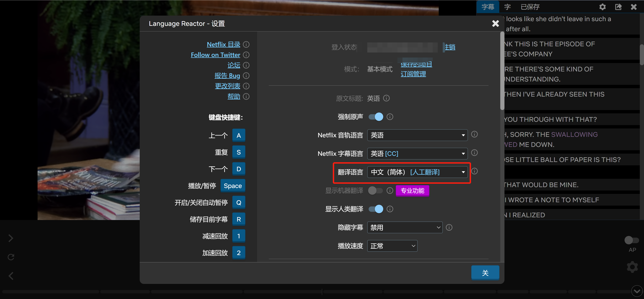This screenshot has width=644, height=299.
Task: Toggle the 显示人类翻译 switch
Action: [376, 209]
